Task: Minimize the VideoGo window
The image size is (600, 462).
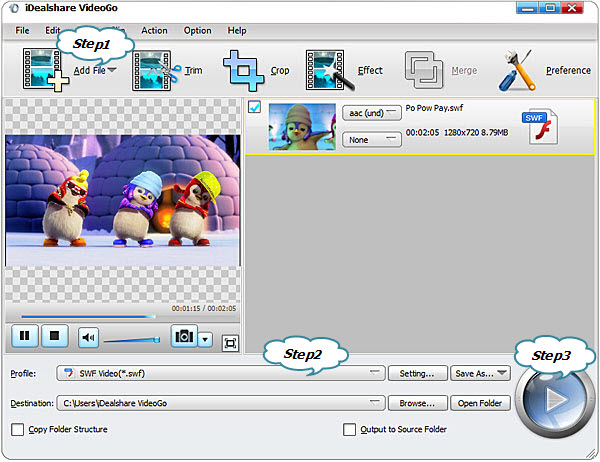Action: pyautogui.click(x=527, y=8)
